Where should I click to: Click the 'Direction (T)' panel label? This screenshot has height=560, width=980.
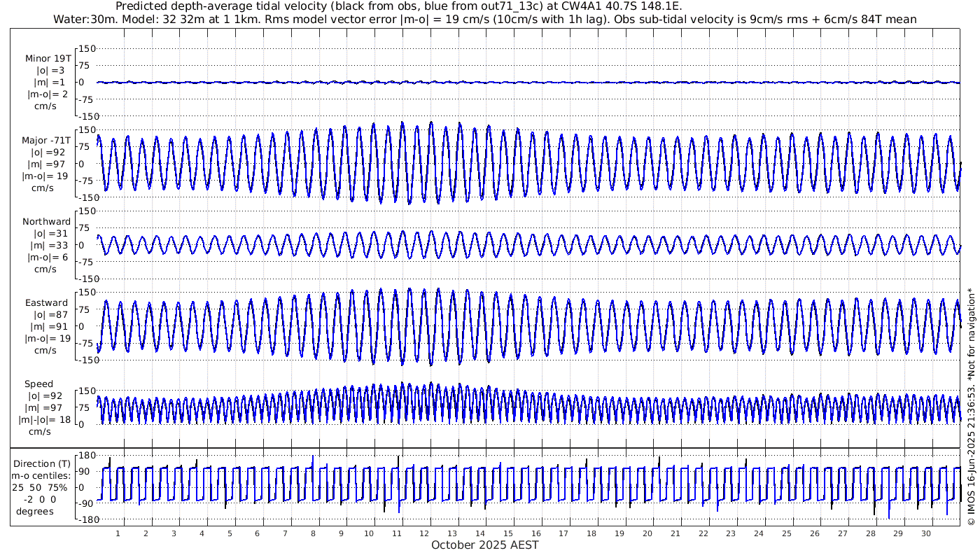(44, 463)
